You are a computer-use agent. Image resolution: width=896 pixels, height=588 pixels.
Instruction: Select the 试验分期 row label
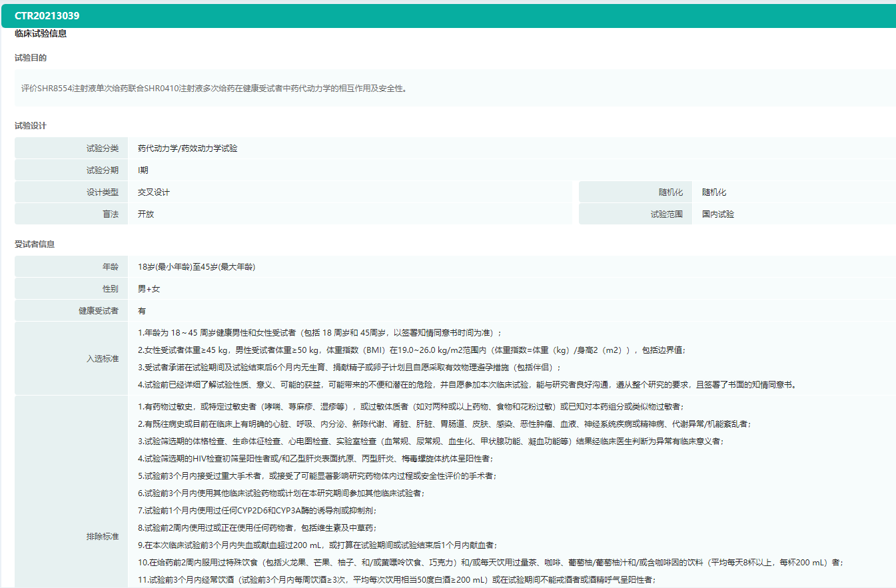pos(102,170)
